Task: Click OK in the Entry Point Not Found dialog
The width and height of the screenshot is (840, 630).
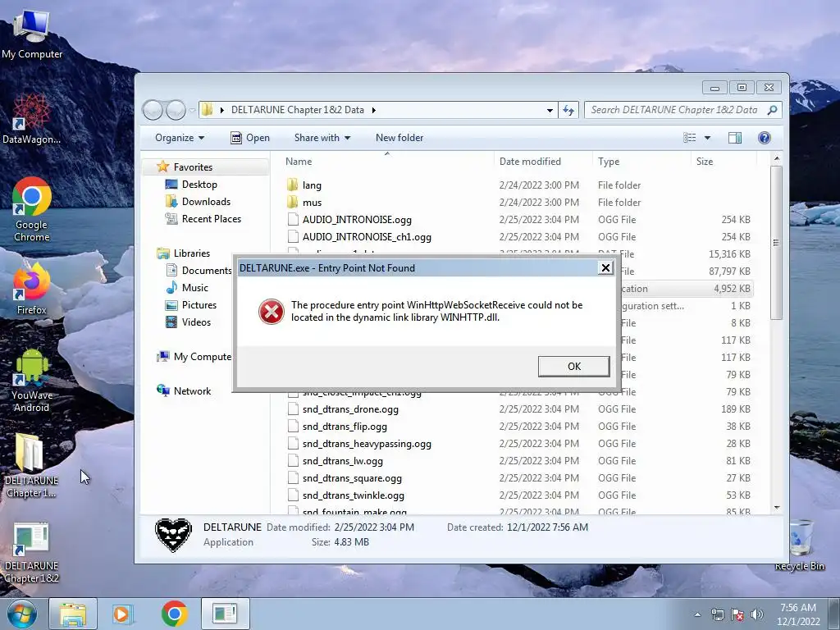Action: (573, 367)
